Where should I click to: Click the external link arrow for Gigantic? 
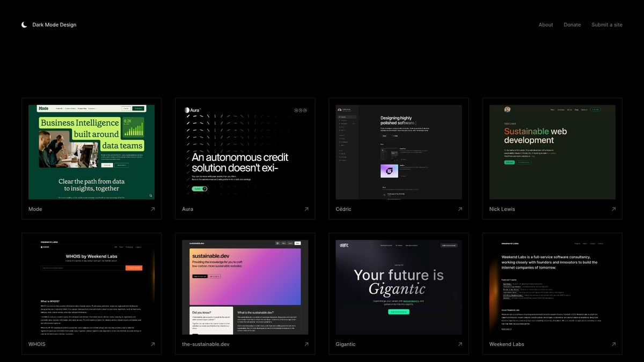click(x=460, y=344)
